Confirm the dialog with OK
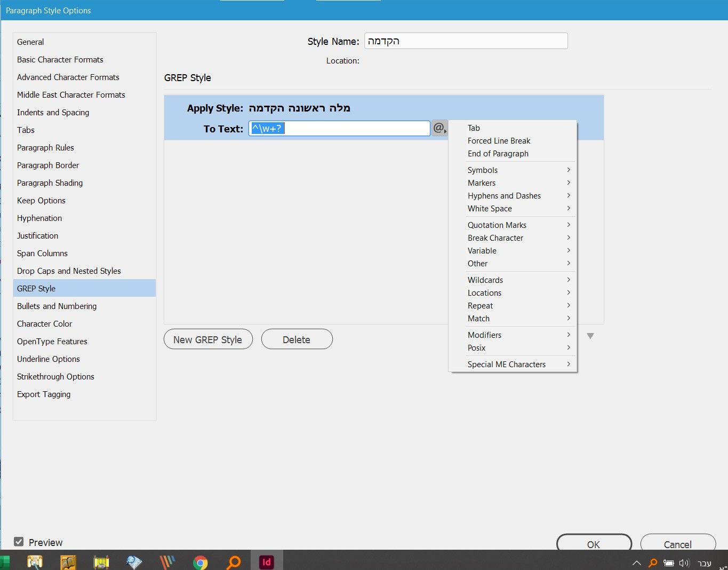This screenshot has width=728, height=570. click(x=594, y=543)
